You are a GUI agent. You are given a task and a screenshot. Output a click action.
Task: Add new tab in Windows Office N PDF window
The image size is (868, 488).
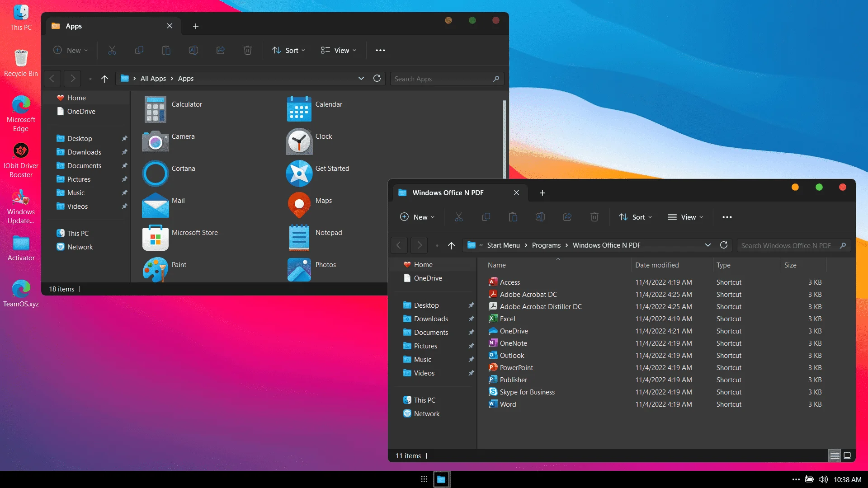[x=542, y=193]
